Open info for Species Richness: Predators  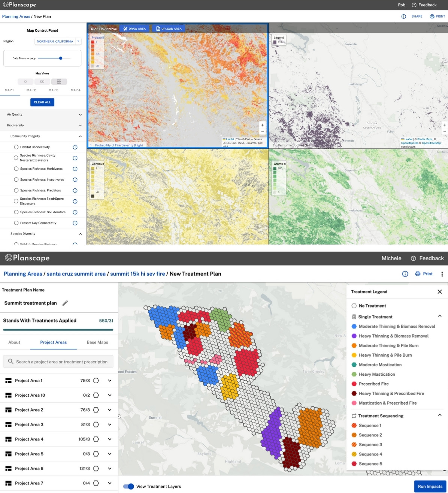(x=75, y=191)
